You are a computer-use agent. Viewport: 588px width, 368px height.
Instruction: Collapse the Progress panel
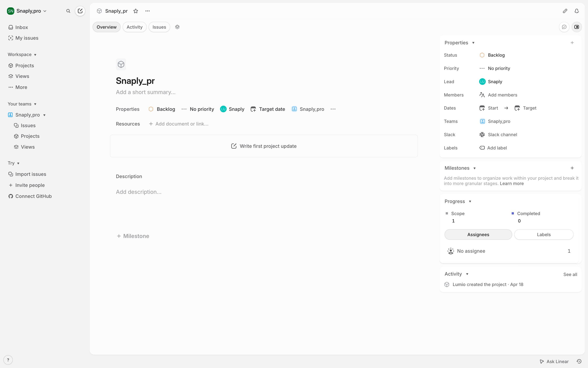coord(470,202)
